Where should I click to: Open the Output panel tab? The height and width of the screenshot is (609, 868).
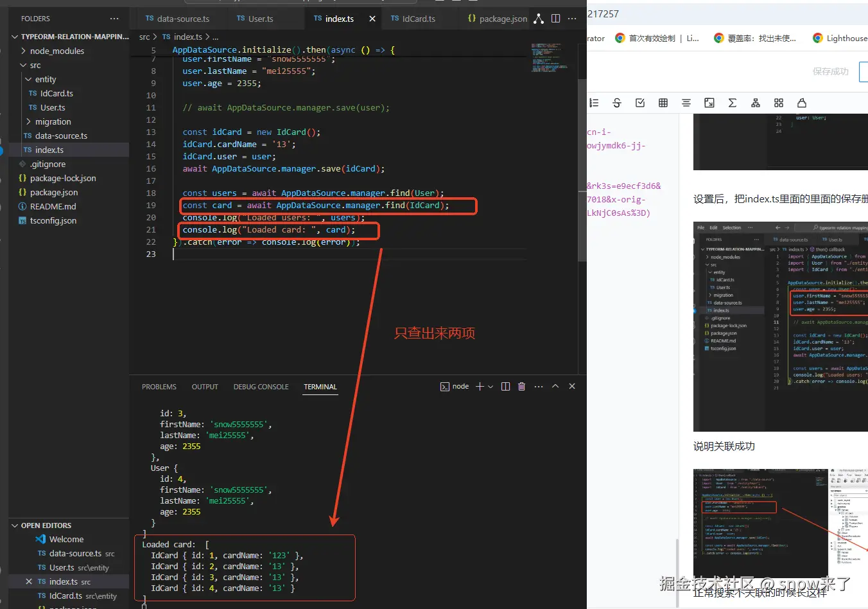point(205,387)
